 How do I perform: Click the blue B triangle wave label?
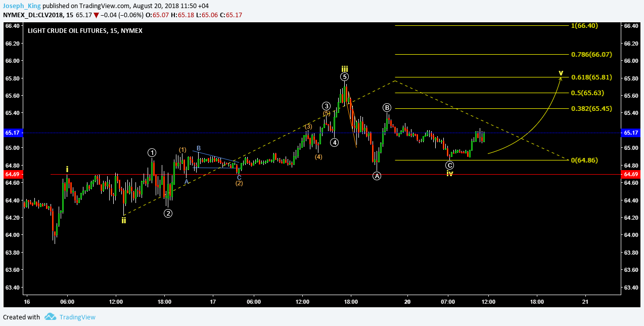coord(199,148)
